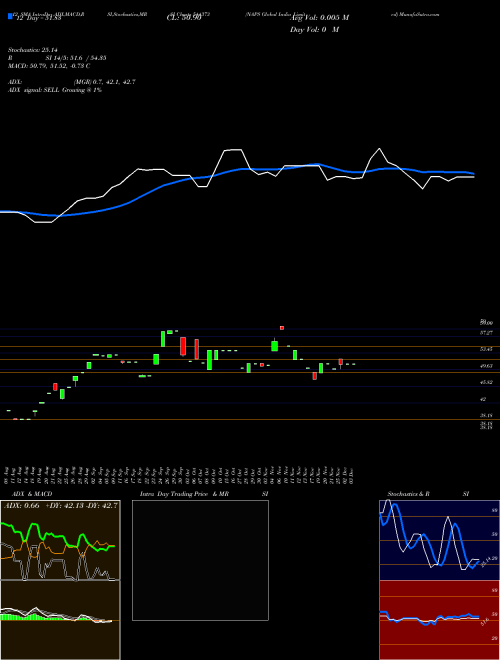
Task: Click the 'MACD: 50.79, 51.52, -0.73' line
Action: click(49, 66)
